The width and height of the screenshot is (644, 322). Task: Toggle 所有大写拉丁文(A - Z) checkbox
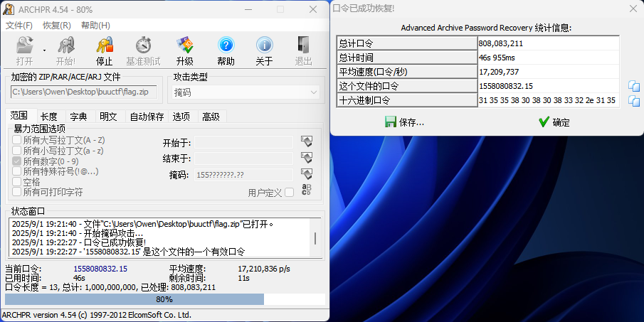coord(17,140)
